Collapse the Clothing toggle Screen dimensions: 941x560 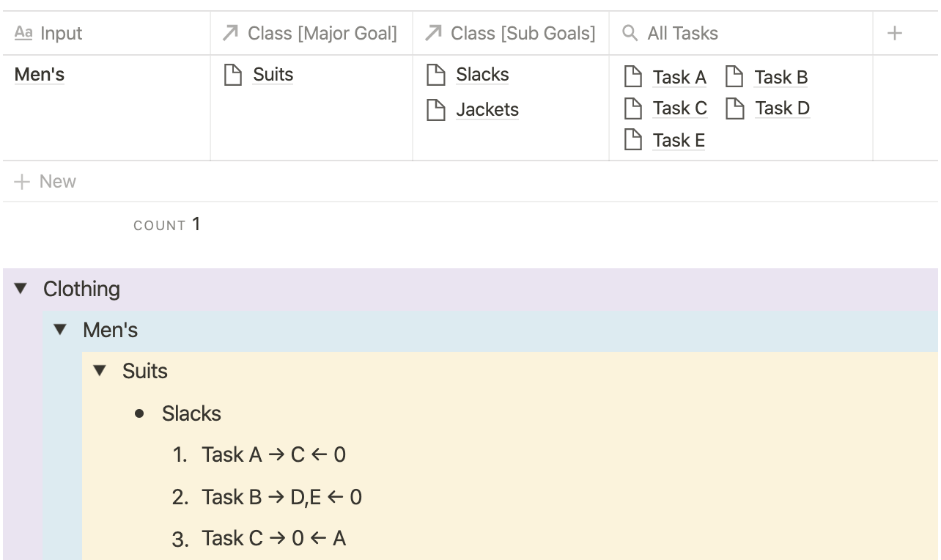coord(21,289)
